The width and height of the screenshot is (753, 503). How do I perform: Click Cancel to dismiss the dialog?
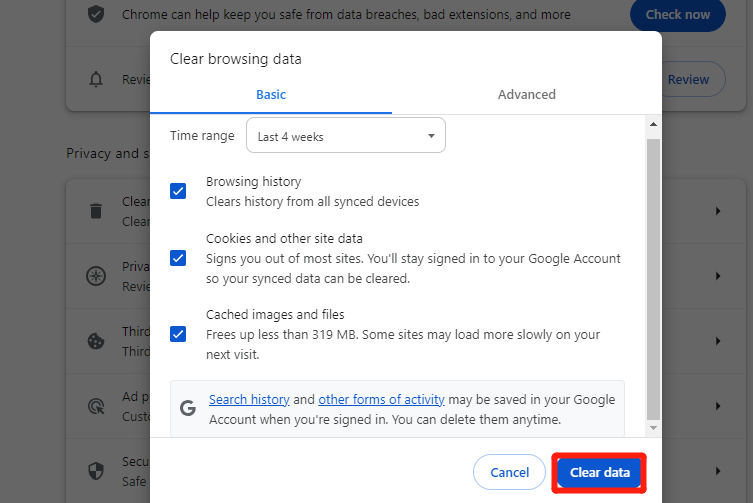click(x=509, y=472)
